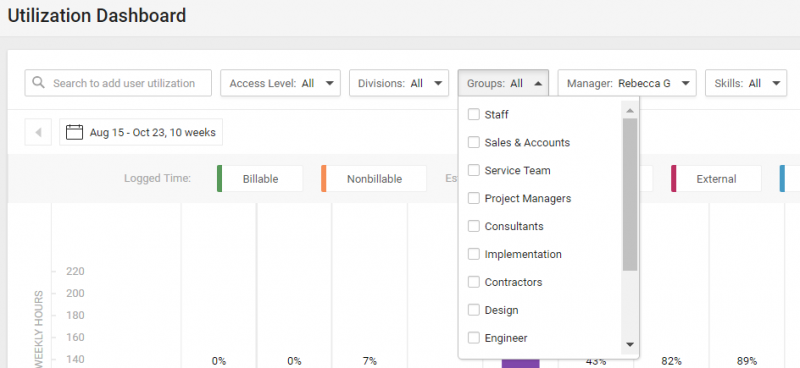Check the Sales & Accounts checkbox
Viewport: 800px width, 368px height.
[x=473, y=142]
